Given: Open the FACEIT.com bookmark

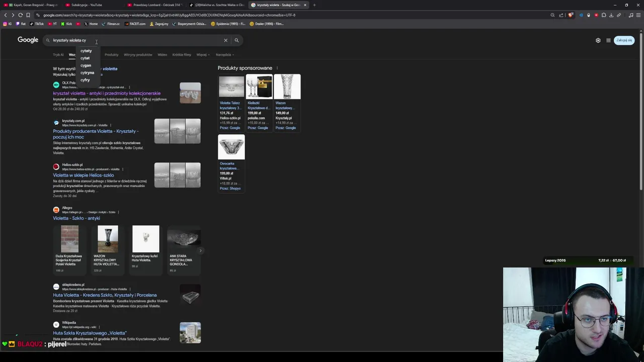Looking at the screenshot, I should (x=135, y=24).
